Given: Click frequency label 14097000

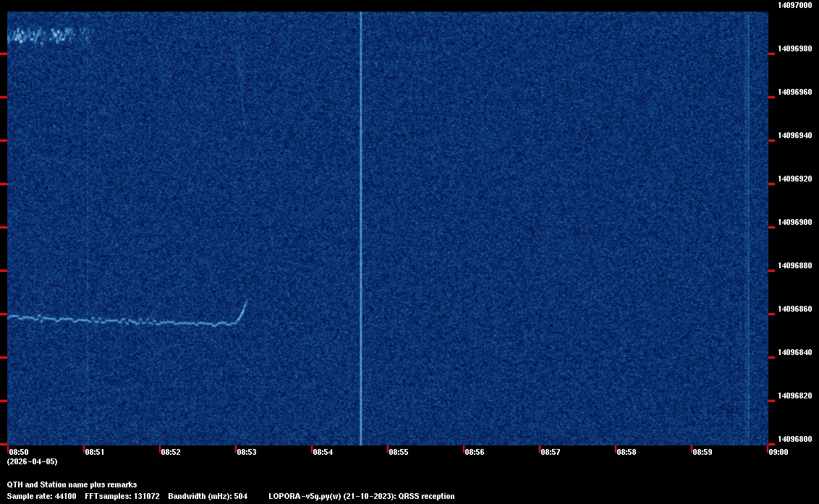Looking at the screenshot, I should coord(795,5).
